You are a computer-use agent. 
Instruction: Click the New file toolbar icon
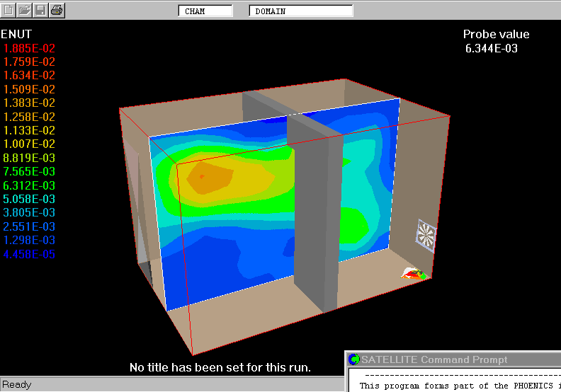point(8,10)
